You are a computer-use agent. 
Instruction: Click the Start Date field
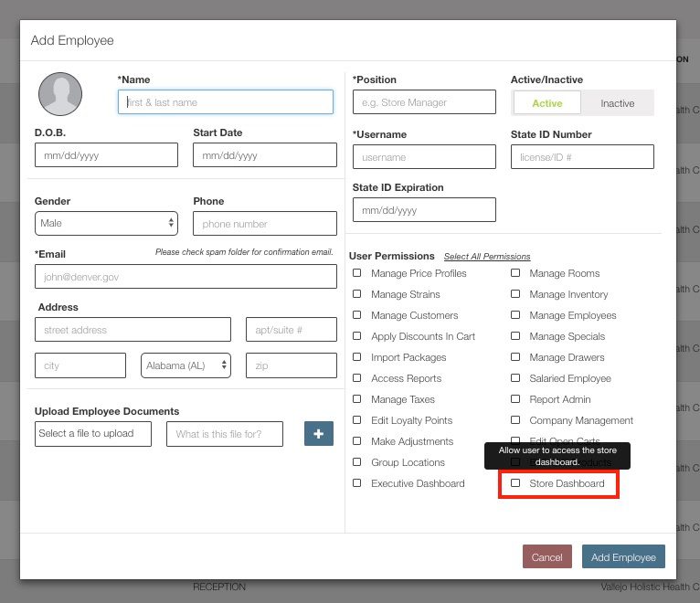(x=264, y=155)
